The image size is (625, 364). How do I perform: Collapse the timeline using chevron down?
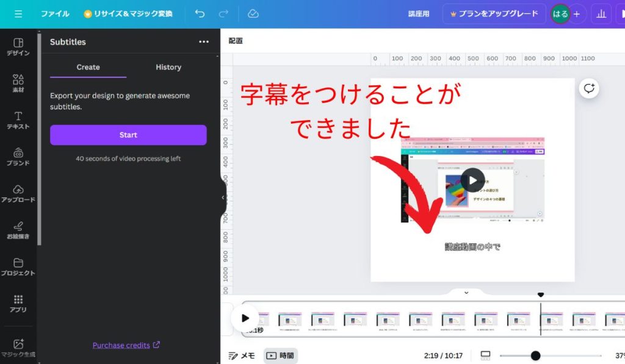coord(466,293)
